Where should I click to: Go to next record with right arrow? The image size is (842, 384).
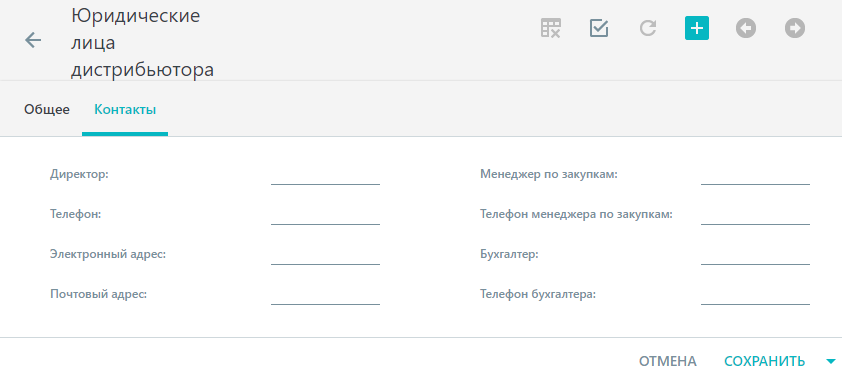click(x=795, y=28)
